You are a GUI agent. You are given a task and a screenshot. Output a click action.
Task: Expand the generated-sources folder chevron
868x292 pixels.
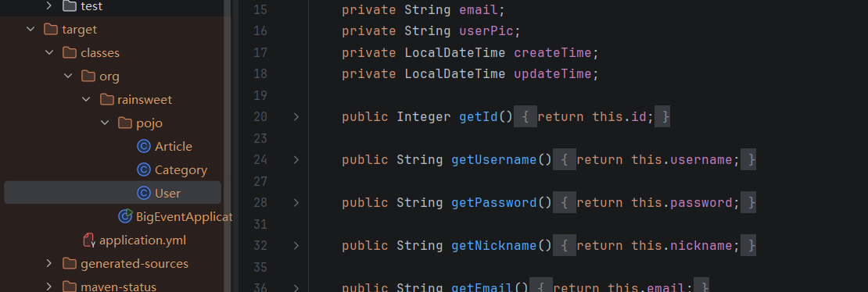[x=48, y=263]
